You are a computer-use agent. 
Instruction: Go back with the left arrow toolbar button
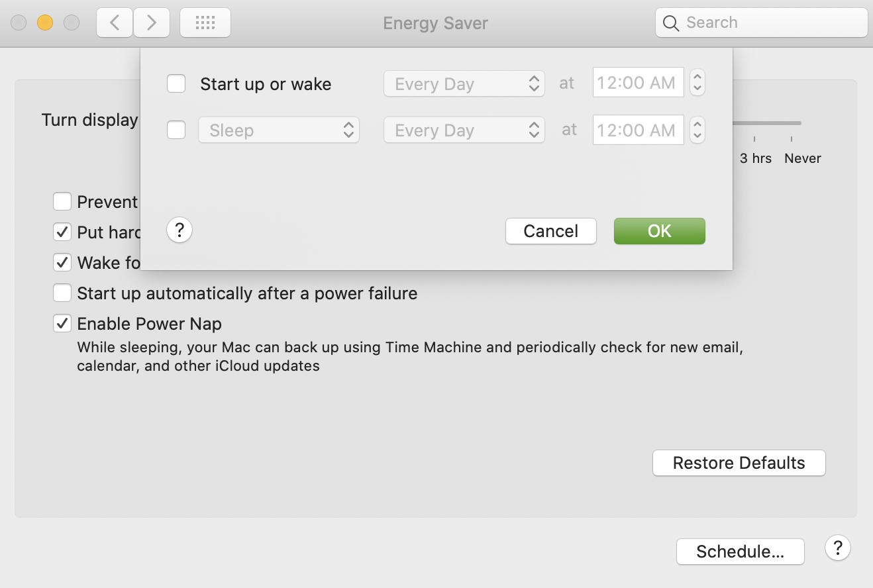(x=115, y=23)
